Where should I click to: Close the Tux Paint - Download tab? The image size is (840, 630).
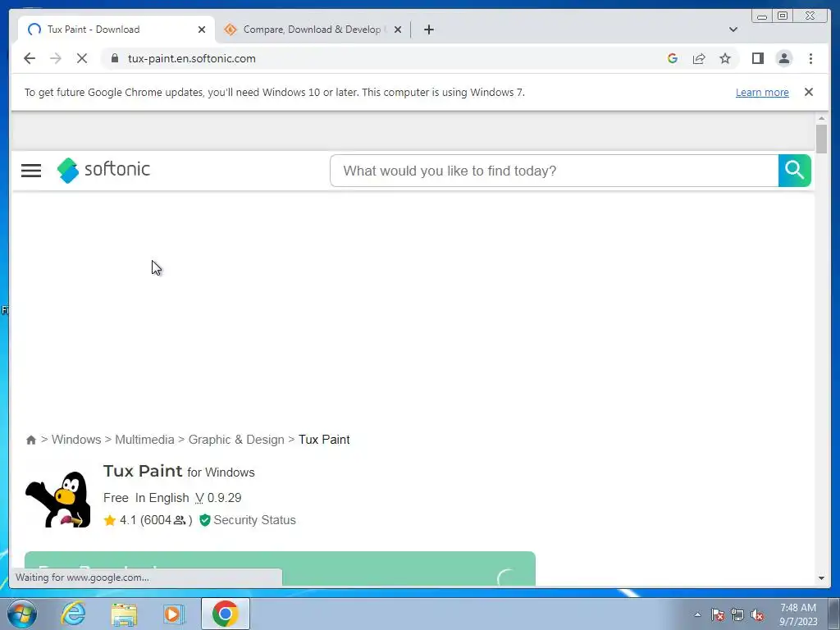click(202, 30)
